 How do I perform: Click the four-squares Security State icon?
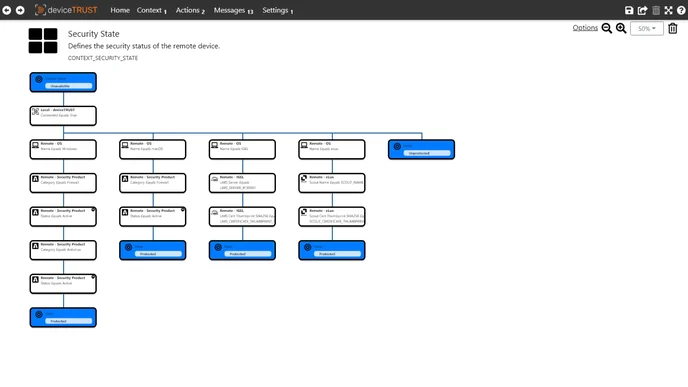click(x=43, y=41)
